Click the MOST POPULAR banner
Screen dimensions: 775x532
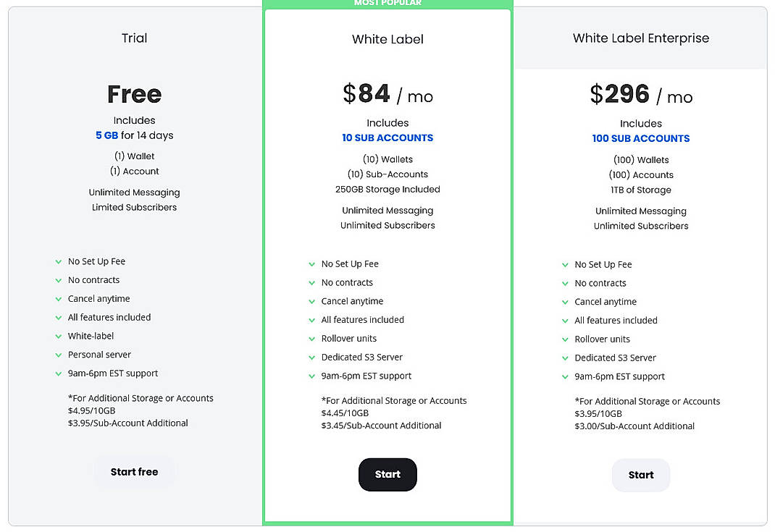point(387,4)
